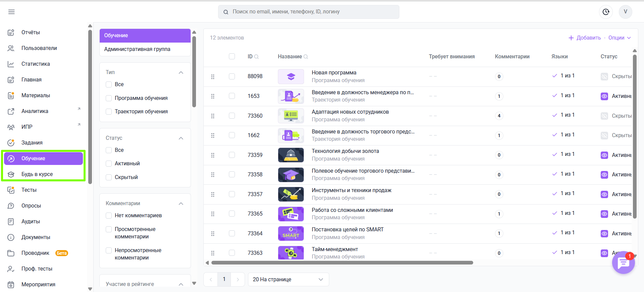Open Тайм-менеджмент program

click(x=335, y=249)
